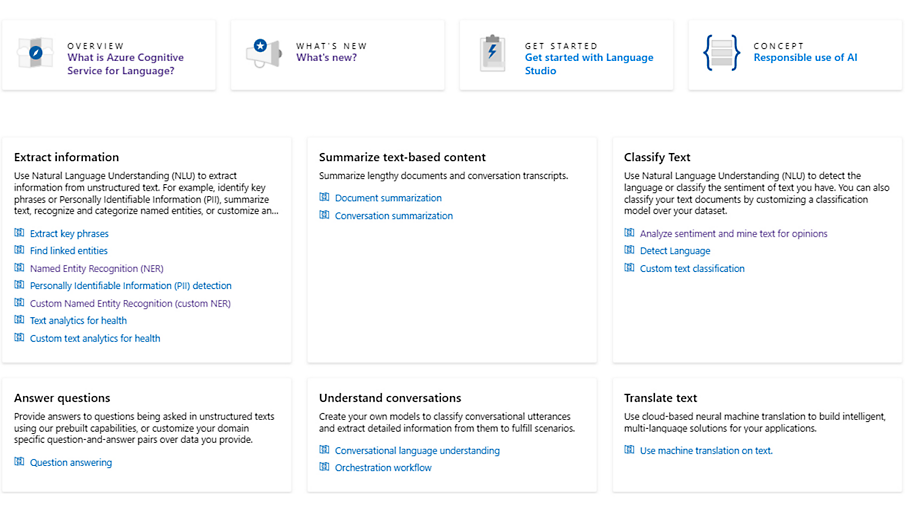
Task: Click the Concept curly braces document icon
Action: click(721, 52)
